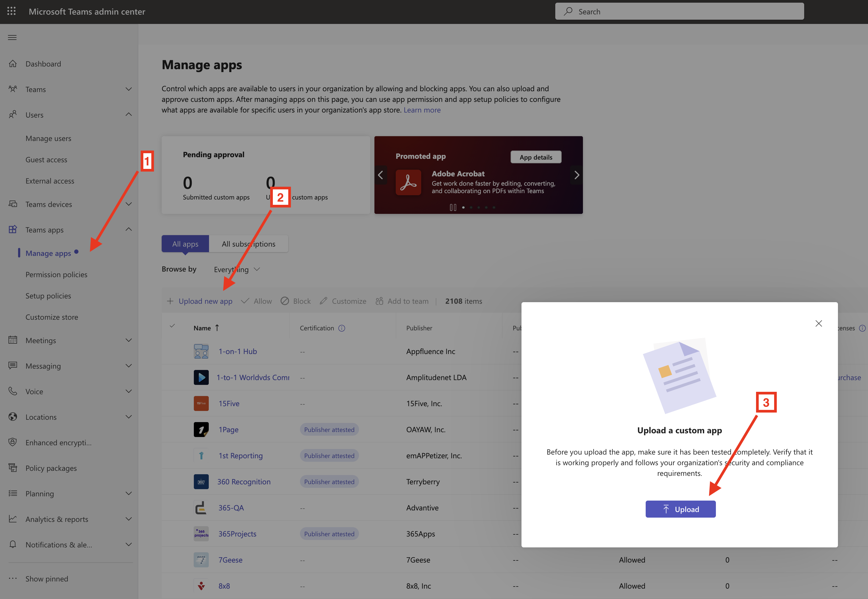Select the second carousel dot indicator
868x599 pixels.
coord(471,207)
